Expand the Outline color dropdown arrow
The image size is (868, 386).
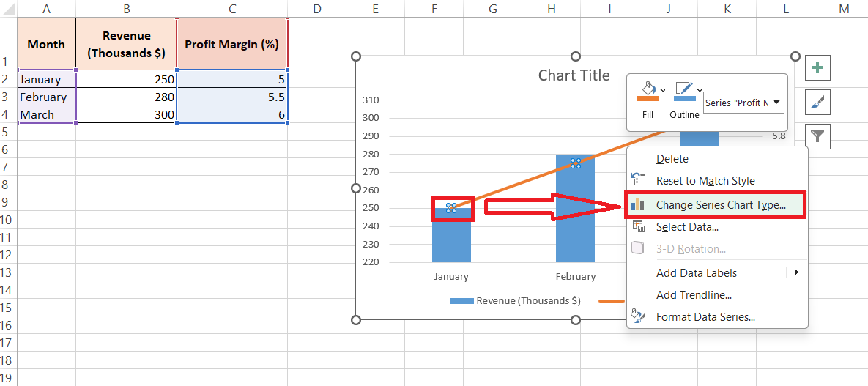pos(699,89)
